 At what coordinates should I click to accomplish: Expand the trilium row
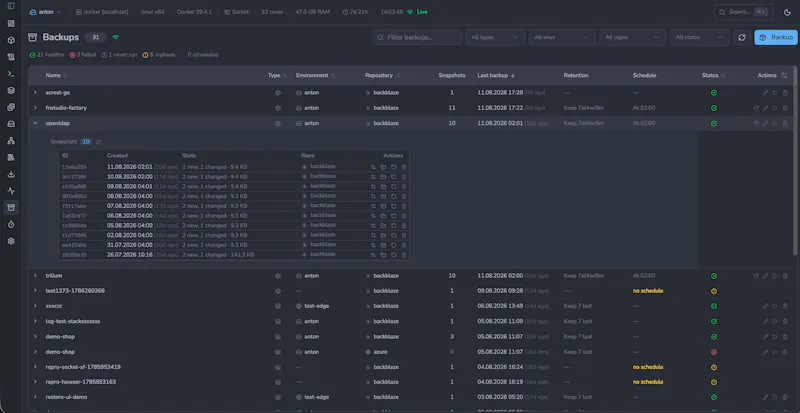point(35,276)
